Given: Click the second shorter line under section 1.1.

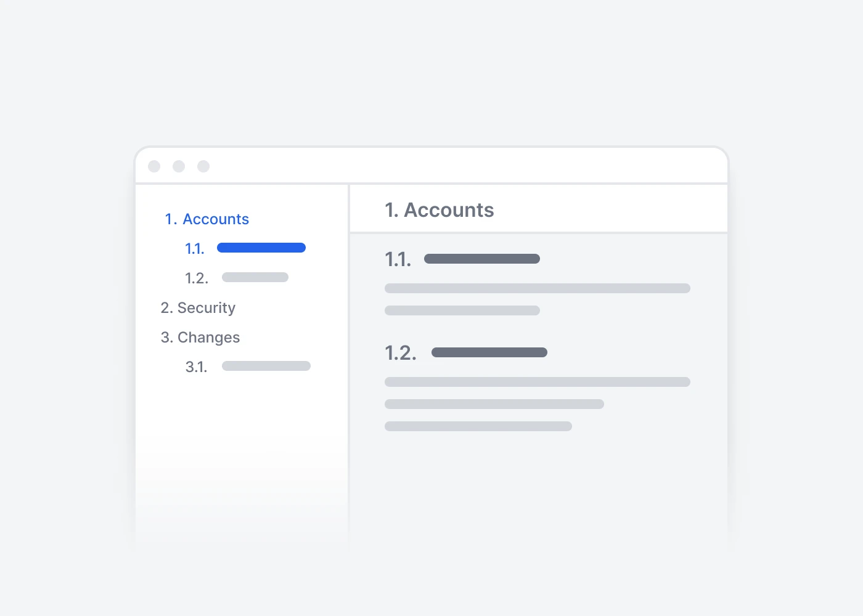Looking at the screenshot, I should click(462, 310).
